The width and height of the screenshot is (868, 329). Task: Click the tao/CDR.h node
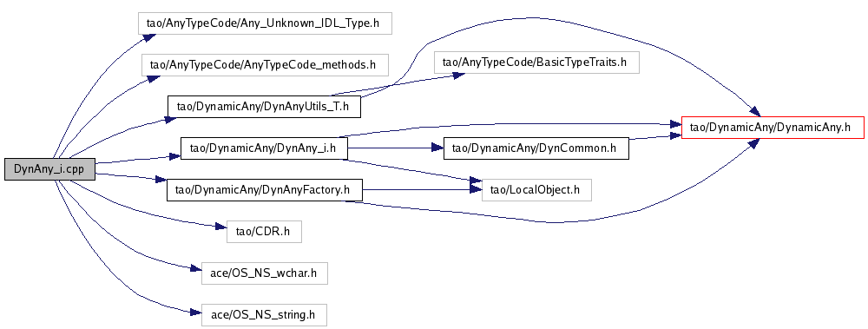click(x=264, y=232)
